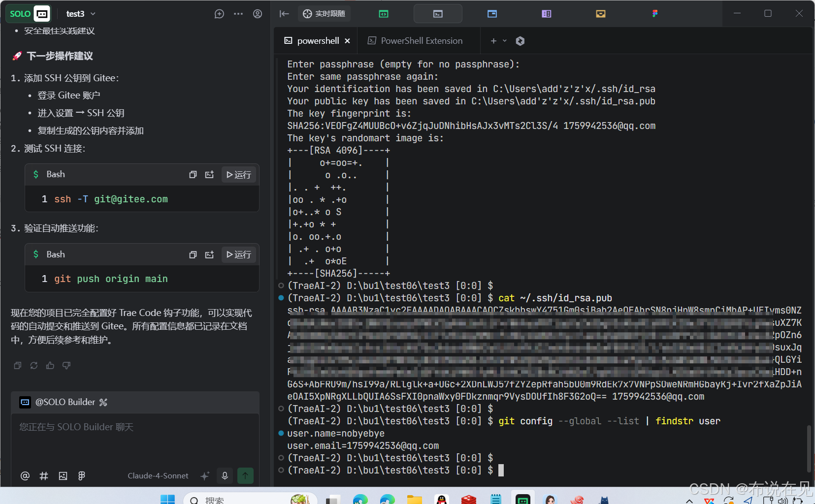Screen dimensions: 815x504
Task: Open the test3 project dropdown
Action: click(x=81, y=14)
